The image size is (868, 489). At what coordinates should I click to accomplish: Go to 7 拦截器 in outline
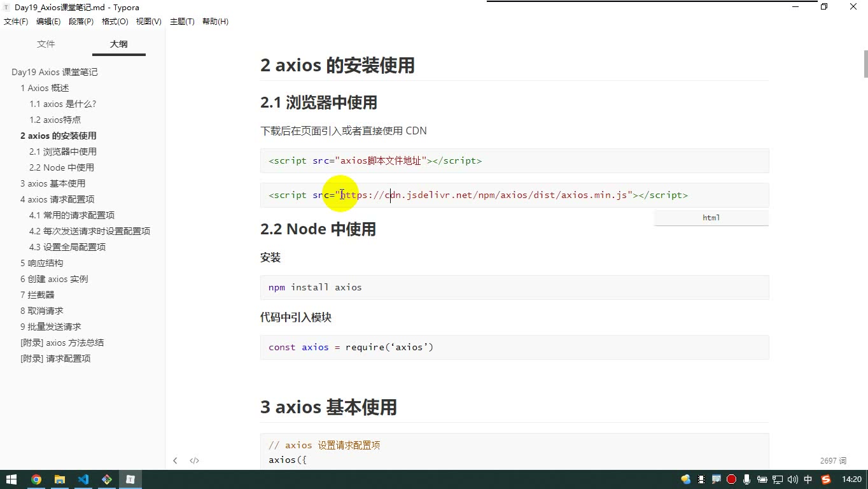[x=38, y=295]
